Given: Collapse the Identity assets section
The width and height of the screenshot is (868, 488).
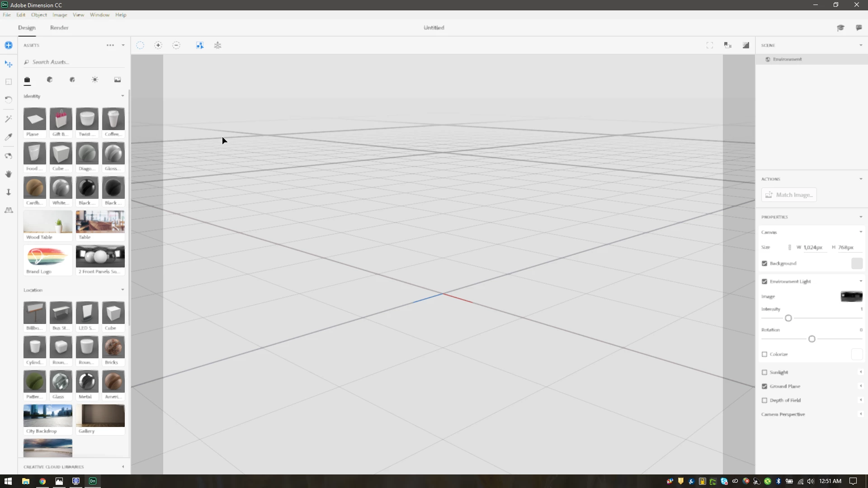Looking at the screenshot, I should tap(123, 96).
